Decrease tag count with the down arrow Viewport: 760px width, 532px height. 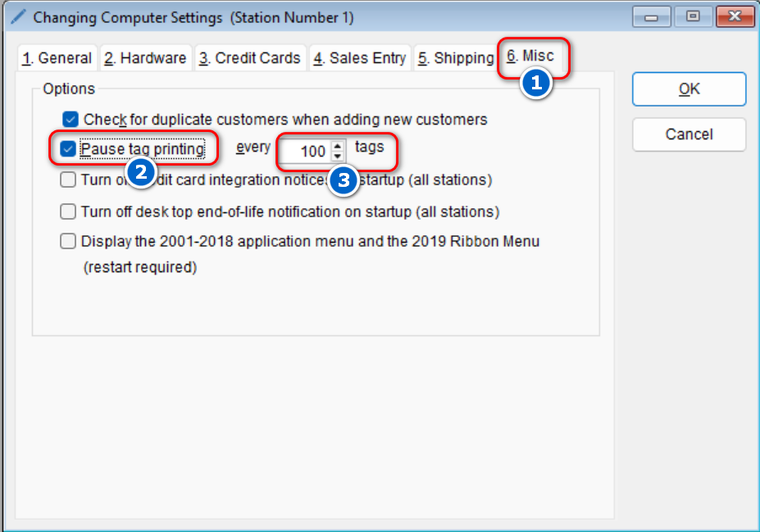coord(337,156)
